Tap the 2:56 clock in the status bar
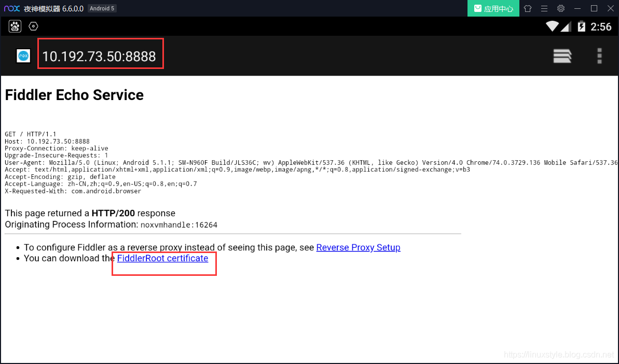Image resolution: width=619 pixels, height=364 pixels. pos(601,27)
